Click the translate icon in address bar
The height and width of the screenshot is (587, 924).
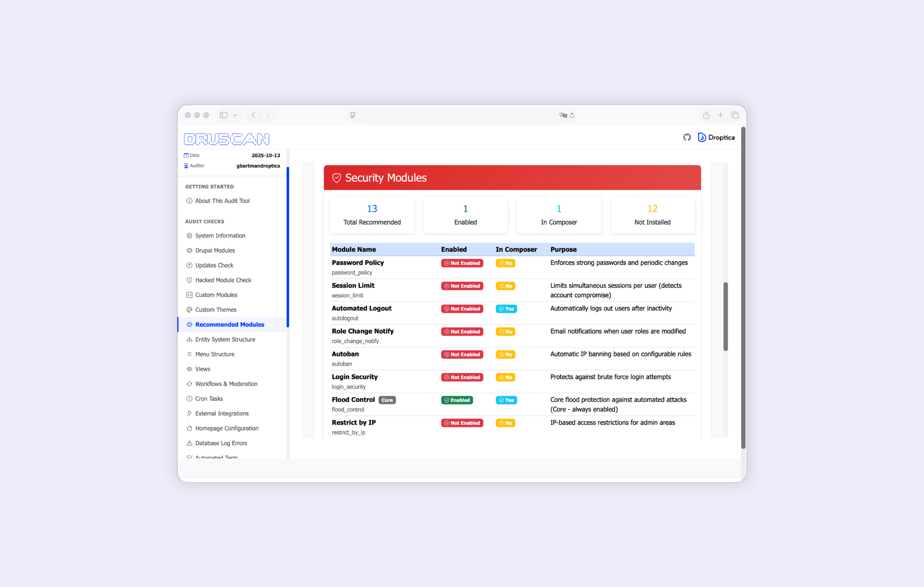point(563,115)
